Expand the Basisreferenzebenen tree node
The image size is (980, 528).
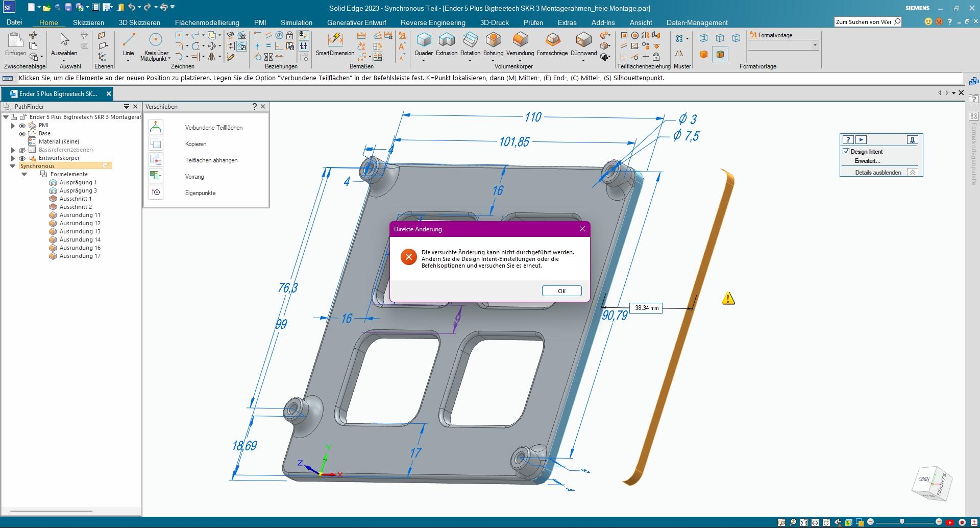point(13,150)
